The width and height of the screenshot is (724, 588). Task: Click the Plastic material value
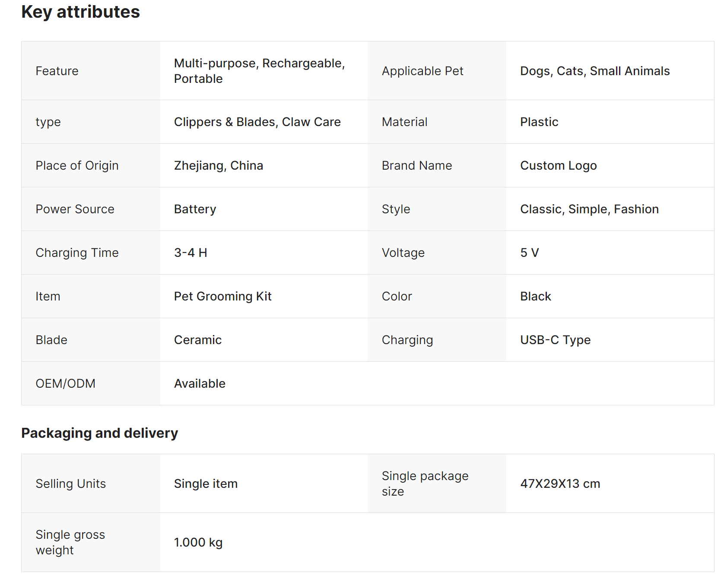click(539, 122)
